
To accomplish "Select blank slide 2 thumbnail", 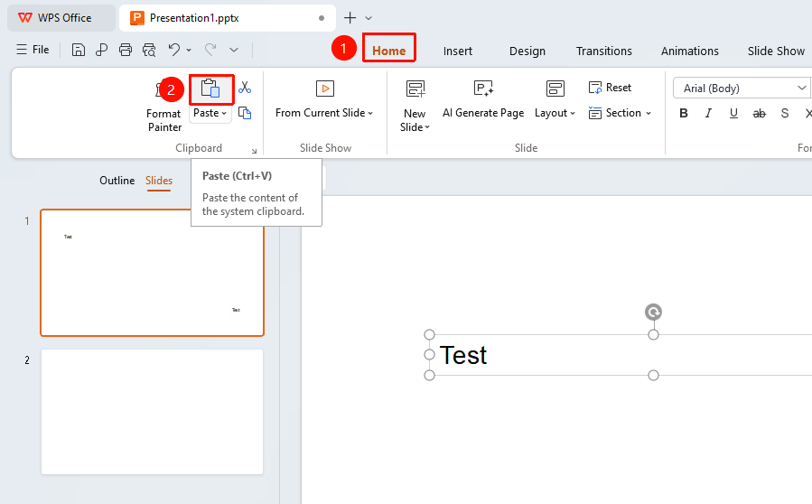I will [153, 412].
